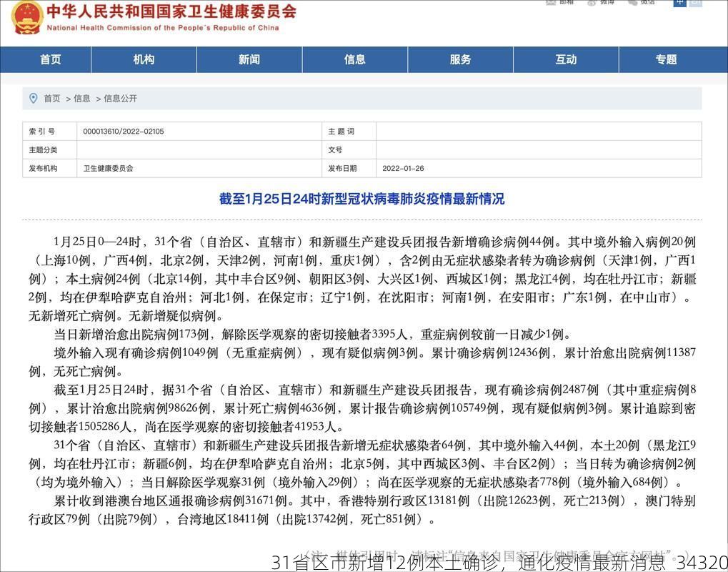This screenshot has height=572, width=728.
Task: Open the 机构 menu item
Action: (143, 59)
